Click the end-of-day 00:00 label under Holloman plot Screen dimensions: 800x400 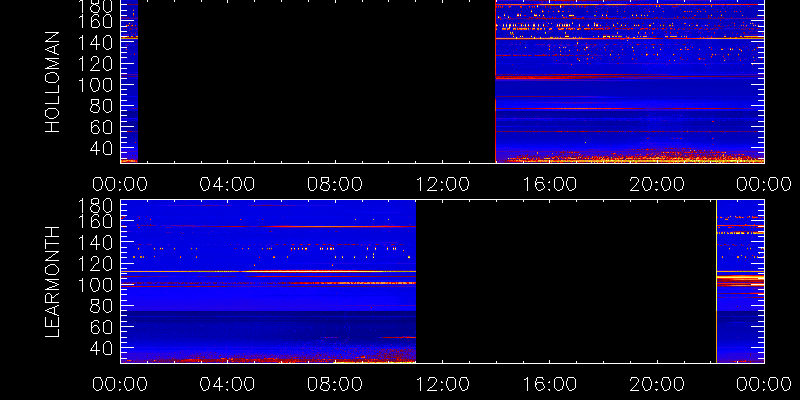[764, 184]
